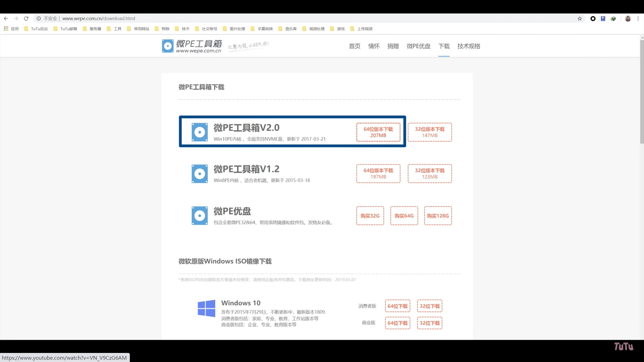This screenshot has height=362, width=644.
Task: Click the blue bookmark extension icon
Action: coord(603,18)
